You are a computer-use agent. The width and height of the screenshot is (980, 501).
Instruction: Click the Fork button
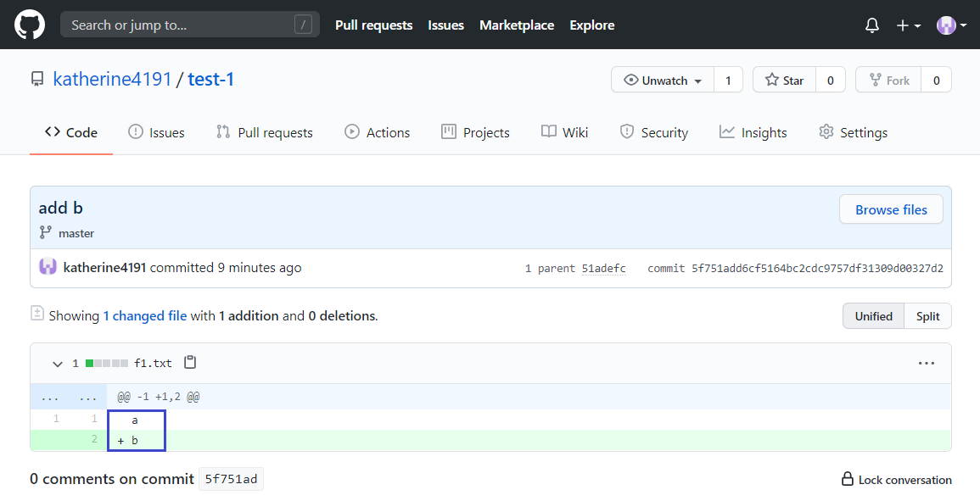coord(888,80)
